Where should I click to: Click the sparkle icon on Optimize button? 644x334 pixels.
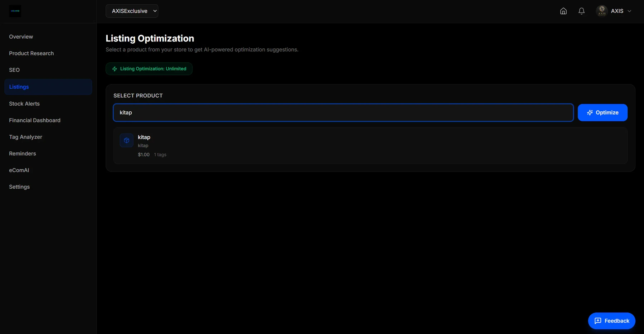coord(590,112)
